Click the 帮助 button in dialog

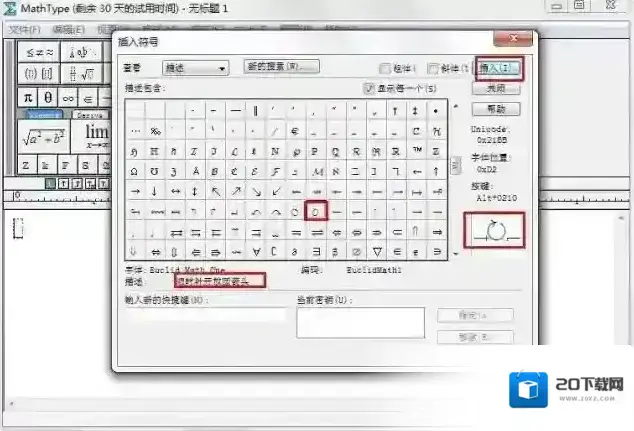pos(496,109)
